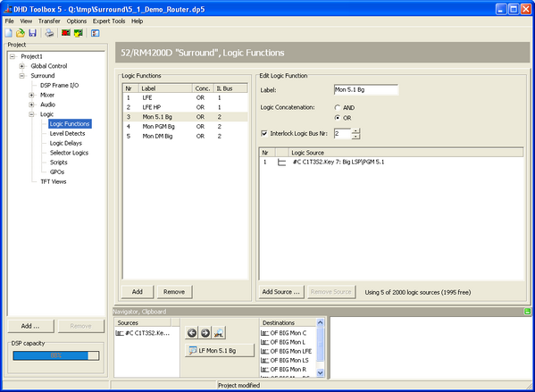This screenshot has width=535, height=392.
Task: Click icon beside OF BIG Mon LFE destination
Action: (264, 351)
